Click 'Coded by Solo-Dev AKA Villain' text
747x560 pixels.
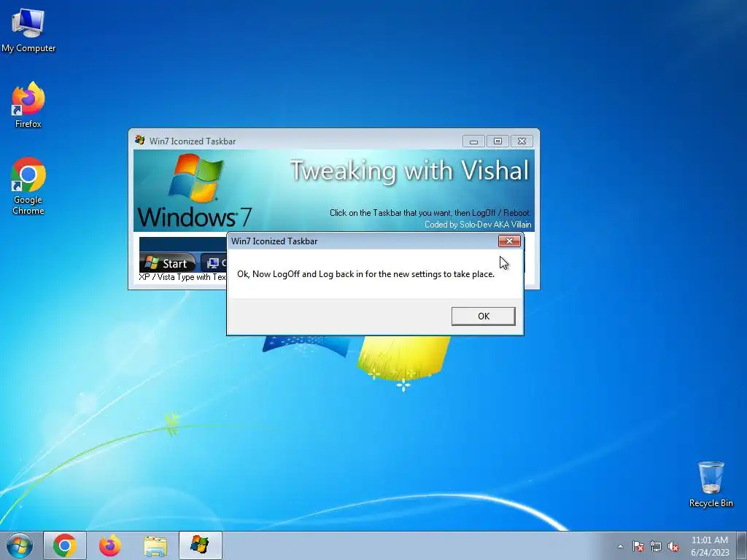[x=478, y=225]
